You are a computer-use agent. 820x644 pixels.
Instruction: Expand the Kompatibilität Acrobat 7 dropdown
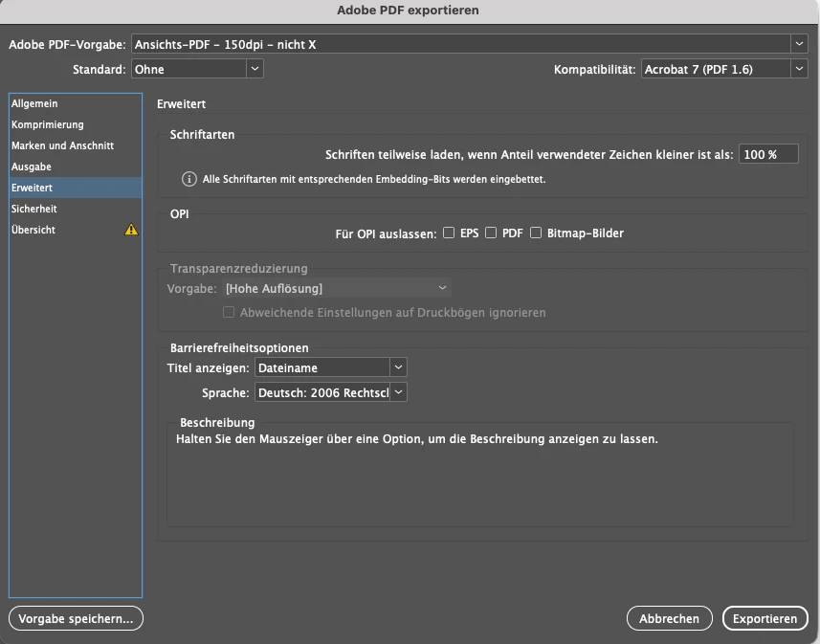click(724, 69)
